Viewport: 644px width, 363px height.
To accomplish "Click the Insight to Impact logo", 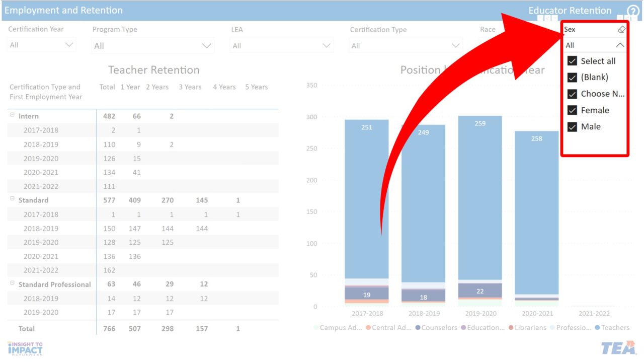I will (x=25, y=348).
